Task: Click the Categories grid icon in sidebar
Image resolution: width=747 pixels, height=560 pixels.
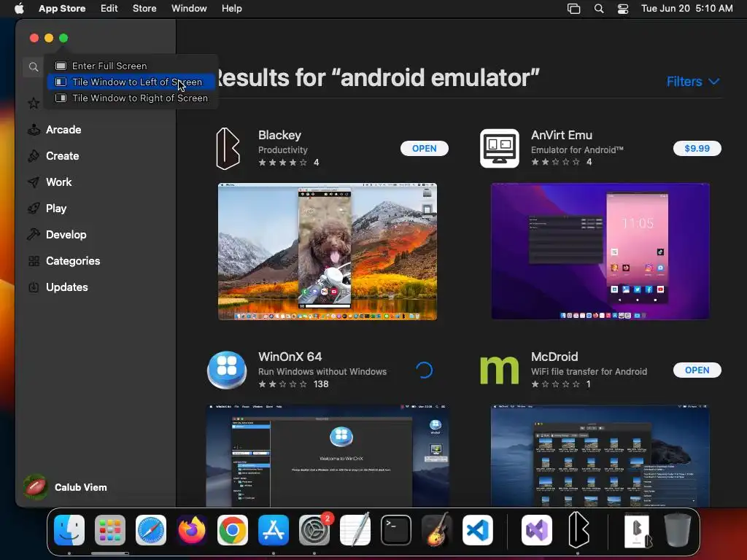Action: [x=34, y=261]
